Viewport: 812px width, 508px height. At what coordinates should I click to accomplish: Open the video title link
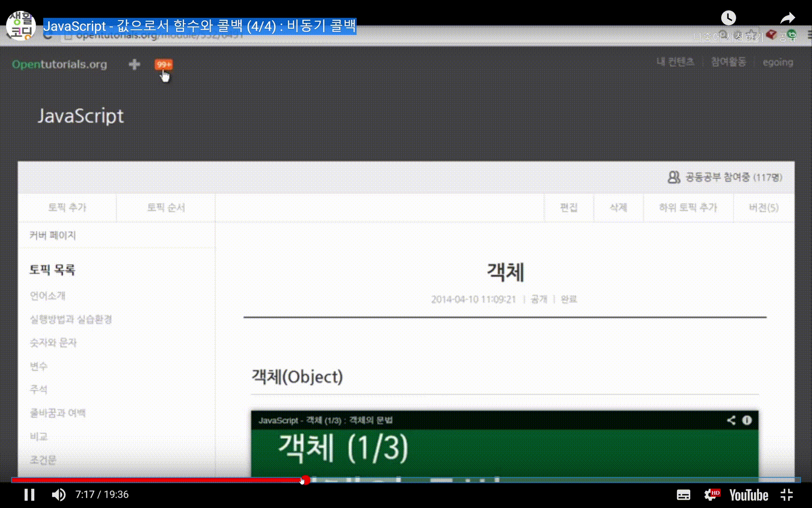pyautogui.click(x=200, y=26)
